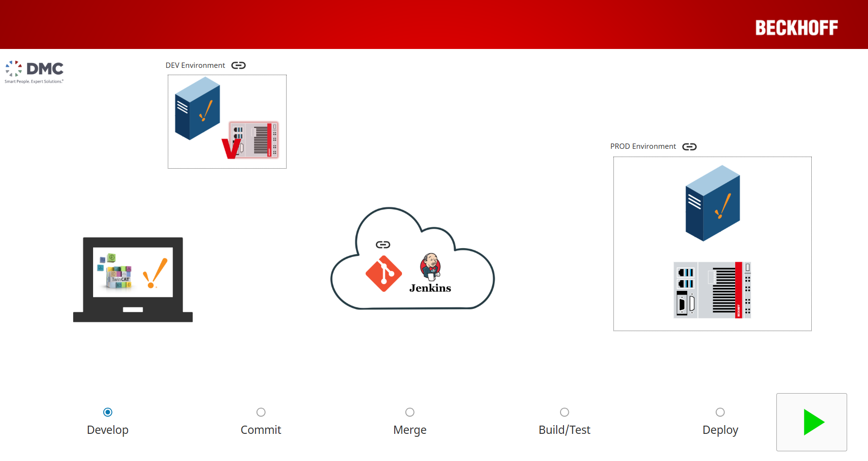Click the Merge stage label
This screenshot has height=461, width=868.
[410, 430]
